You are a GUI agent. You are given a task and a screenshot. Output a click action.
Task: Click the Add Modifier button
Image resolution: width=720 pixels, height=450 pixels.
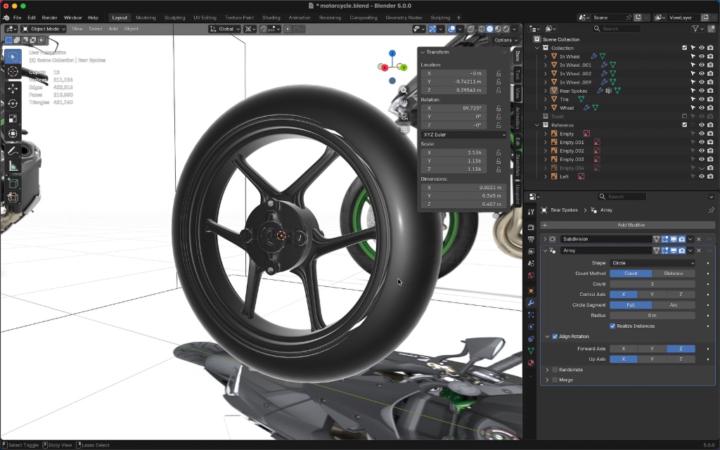coord(628,225)
